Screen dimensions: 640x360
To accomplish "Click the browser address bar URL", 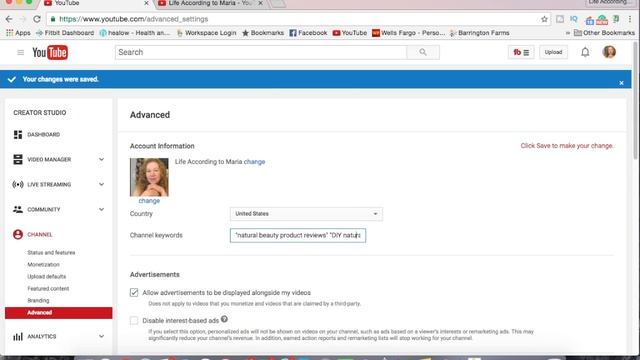I will tap(133, 19).
